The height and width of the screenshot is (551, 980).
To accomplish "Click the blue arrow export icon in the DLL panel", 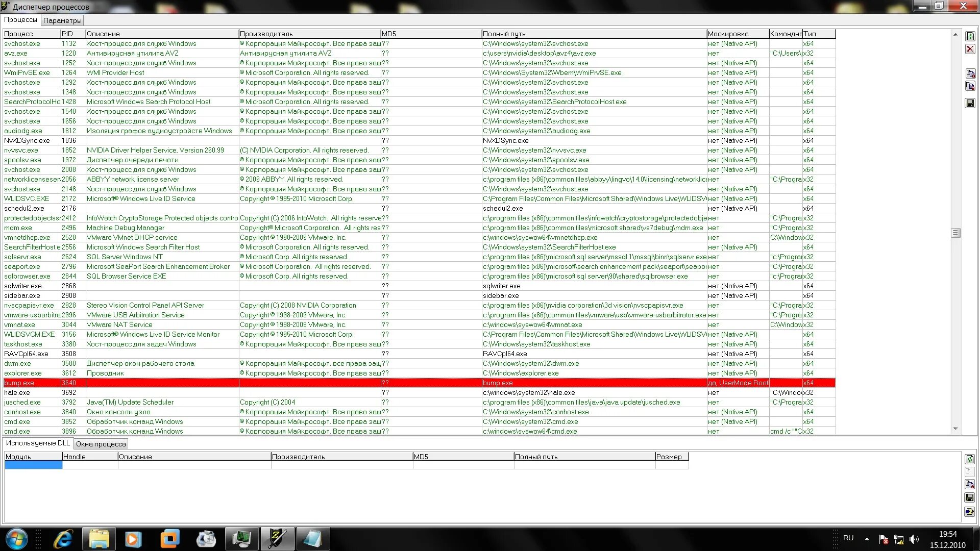I will tap(969, 512).
